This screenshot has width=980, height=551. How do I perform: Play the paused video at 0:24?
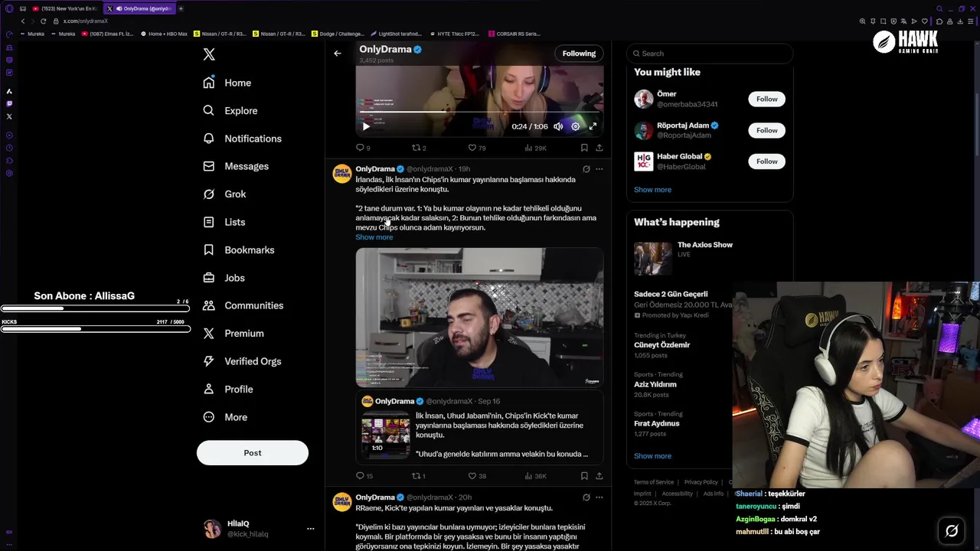366,126
